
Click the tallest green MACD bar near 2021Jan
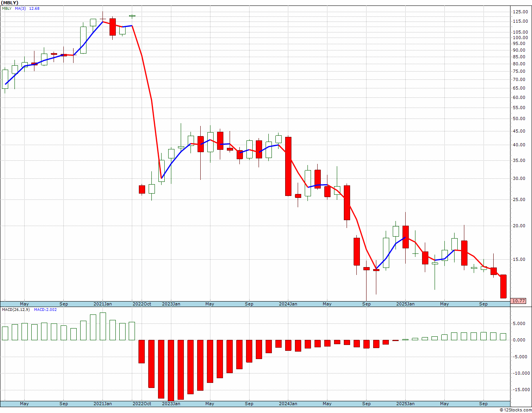tap(103, 326)
